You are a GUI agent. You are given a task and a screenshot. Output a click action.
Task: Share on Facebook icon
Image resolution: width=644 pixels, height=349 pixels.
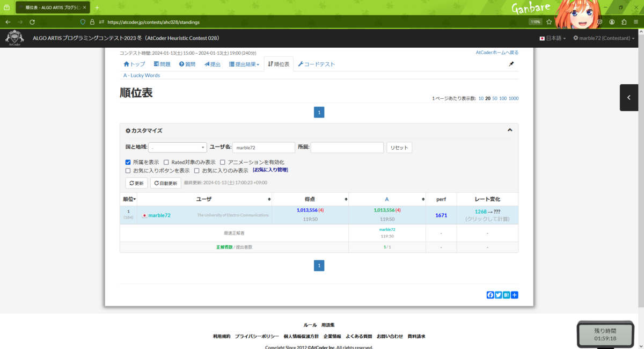click(490, 295)
